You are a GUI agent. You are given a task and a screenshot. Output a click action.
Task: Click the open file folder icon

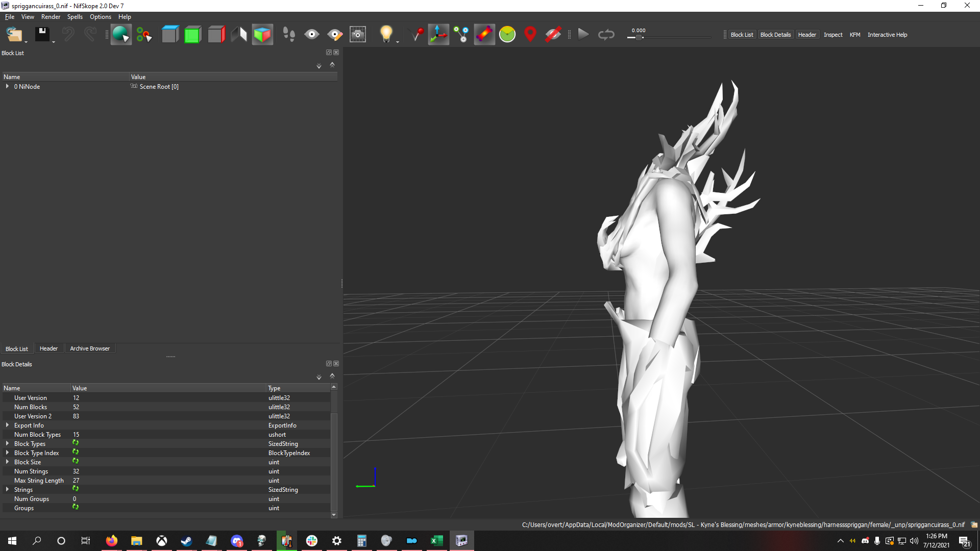click(x=14, y=35)
